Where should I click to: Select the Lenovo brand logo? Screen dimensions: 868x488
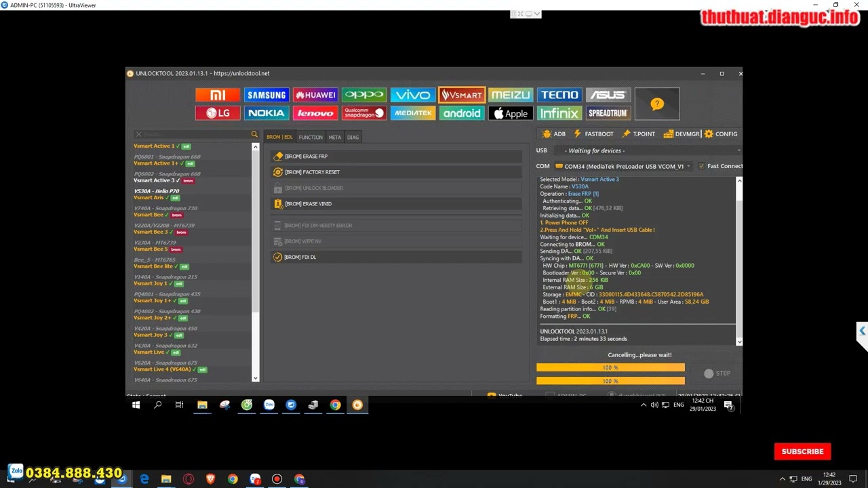click(315, 113)
